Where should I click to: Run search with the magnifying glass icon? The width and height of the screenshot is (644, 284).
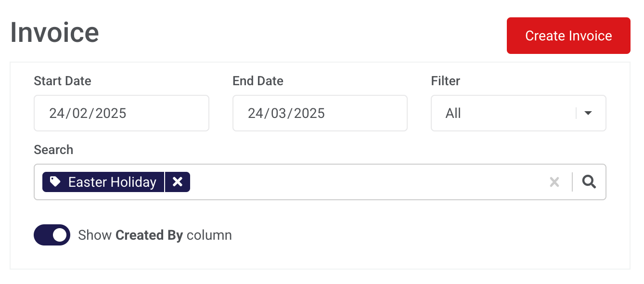tap(589, 182)
